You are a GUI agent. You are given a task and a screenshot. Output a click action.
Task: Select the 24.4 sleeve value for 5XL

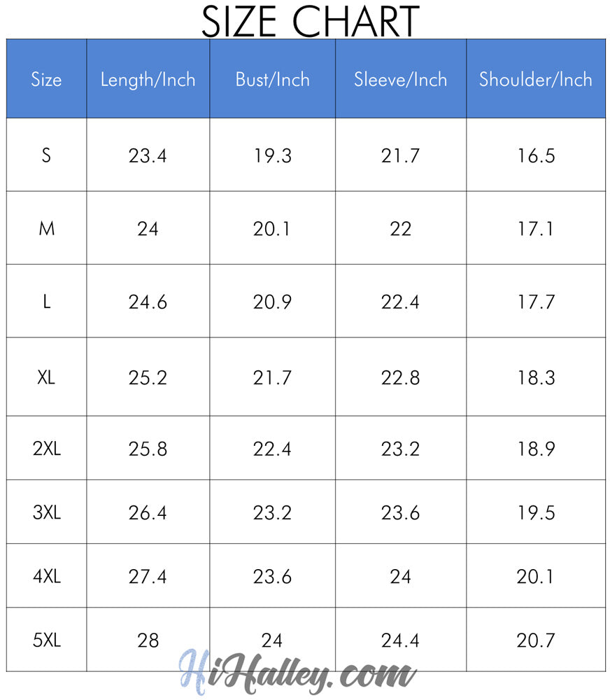coord(400,640)
